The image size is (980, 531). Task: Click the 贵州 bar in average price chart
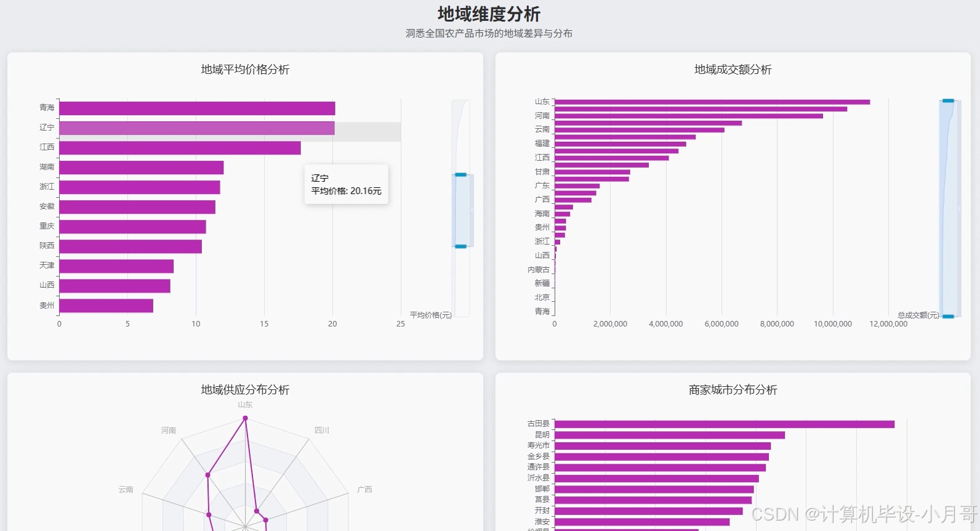(x=106, y=306)
